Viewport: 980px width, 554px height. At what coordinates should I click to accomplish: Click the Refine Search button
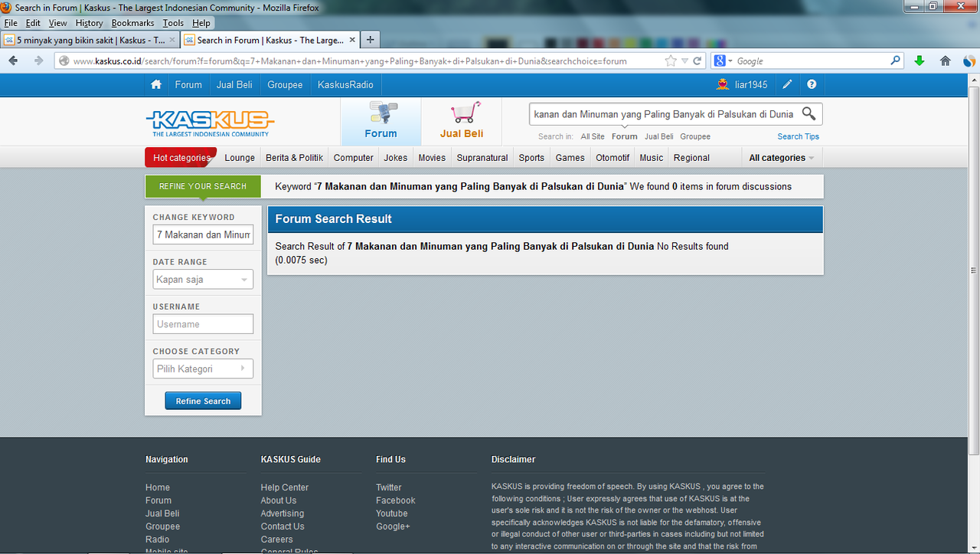point(203,401)
